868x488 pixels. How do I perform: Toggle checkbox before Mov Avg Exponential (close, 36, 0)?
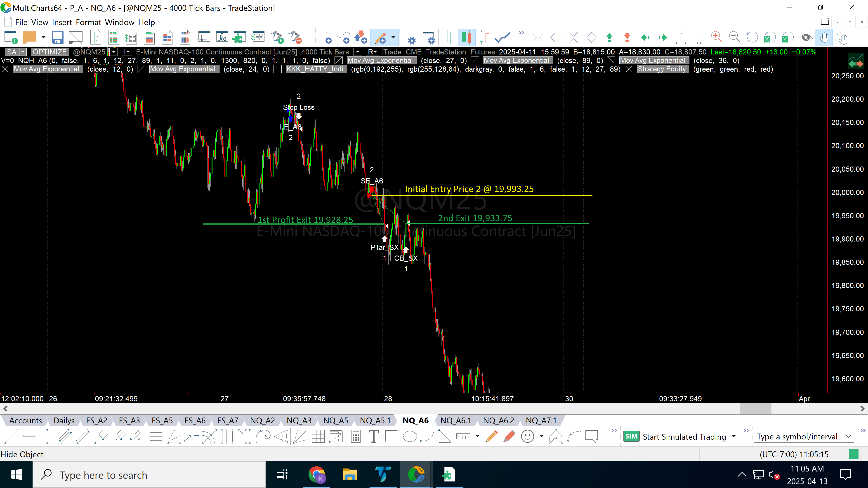point(611,60)
